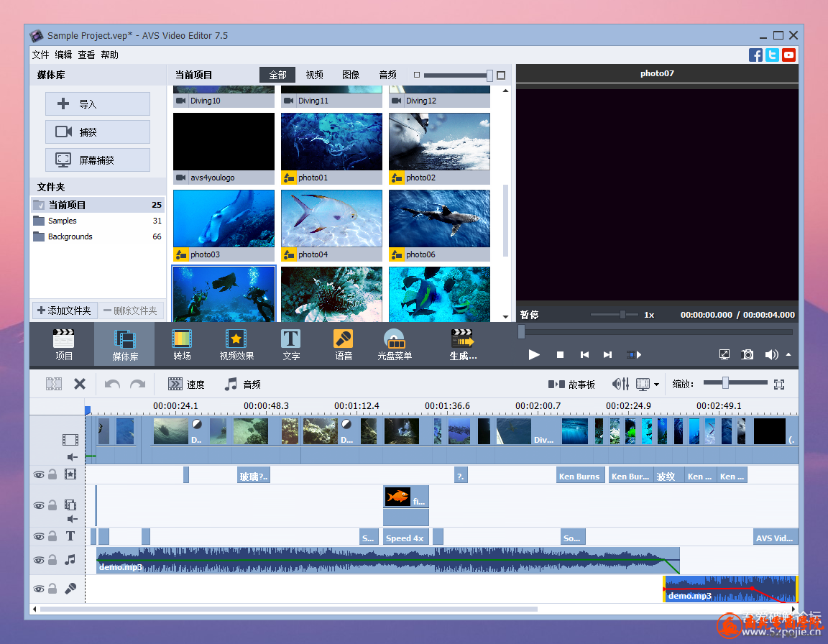Viewport: 828px width, 644px height.
Task: Go to previous frame
Action: pos(584,355)
